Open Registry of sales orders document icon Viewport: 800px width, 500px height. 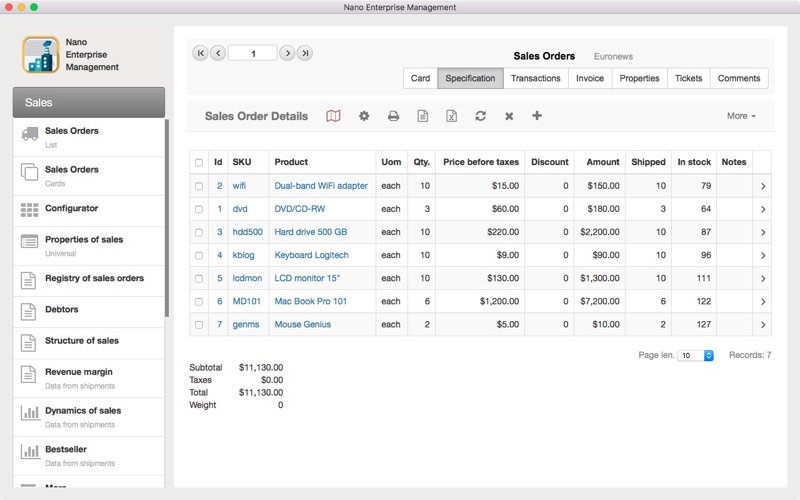(x=29, y=280)
